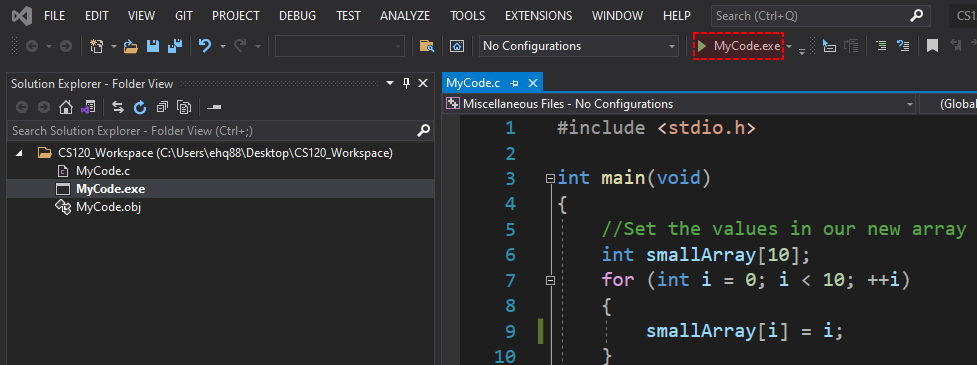Image resolution: width=977 pixels, height=365 pixels.
Task: Click the Save All icon
Action: 175,46
